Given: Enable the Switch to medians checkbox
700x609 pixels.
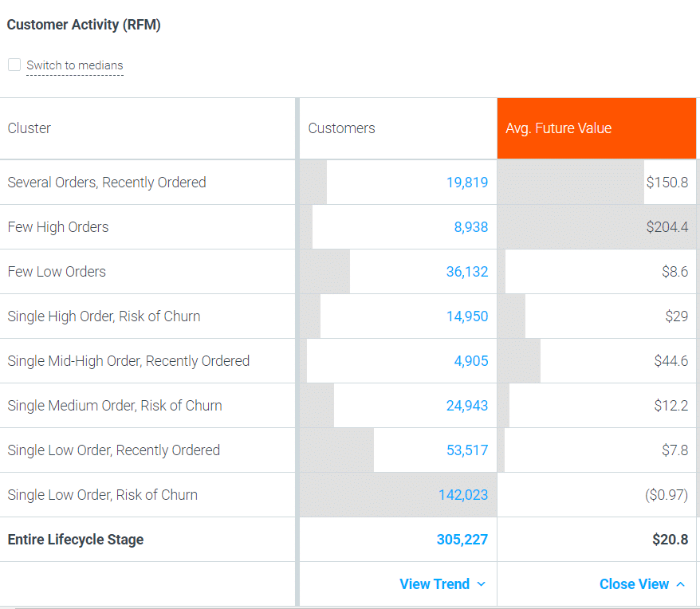Looking at the screenshot, I should (x=14, y=65).
